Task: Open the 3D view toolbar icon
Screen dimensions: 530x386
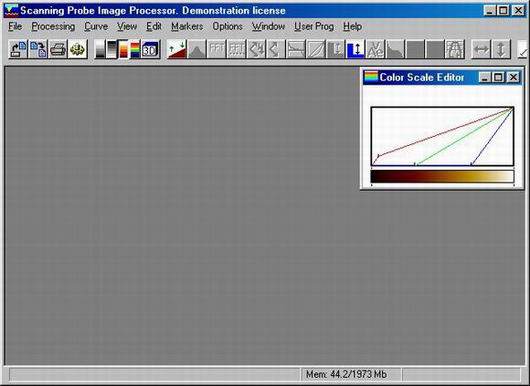Action: (x=150, y=49)
